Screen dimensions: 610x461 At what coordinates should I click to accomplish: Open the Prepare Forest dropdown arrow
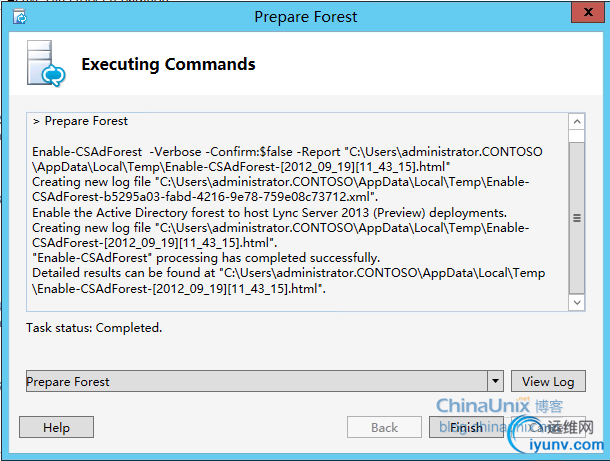pos(495,381)
